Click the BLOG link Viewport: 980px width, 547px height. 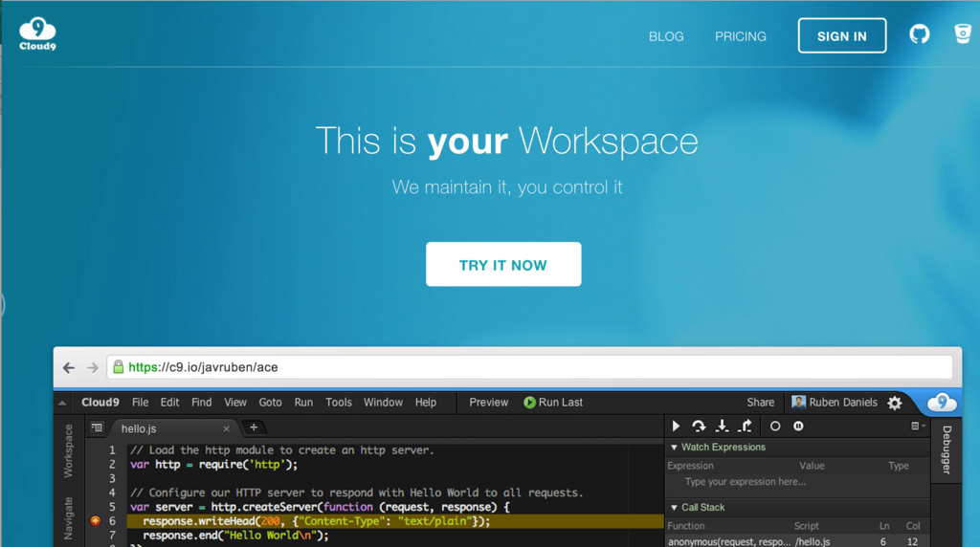click(666, 37)
